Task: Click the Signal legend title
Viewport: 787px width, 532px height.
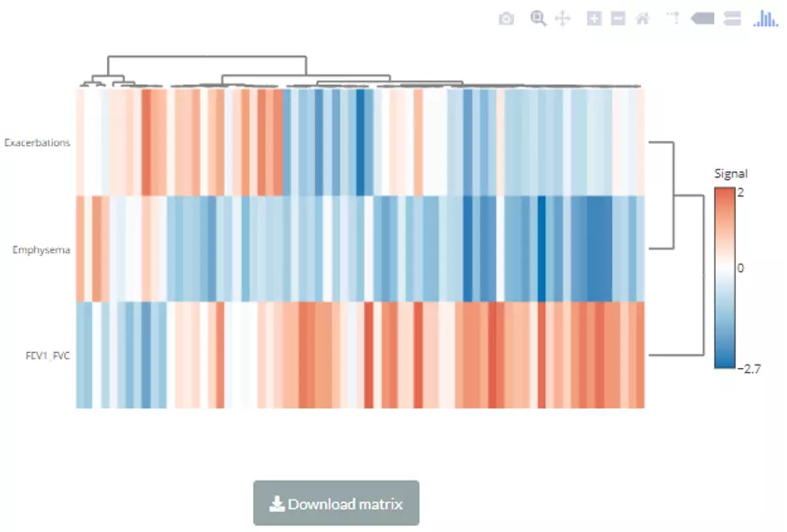Action: click(x=730, y=174)
